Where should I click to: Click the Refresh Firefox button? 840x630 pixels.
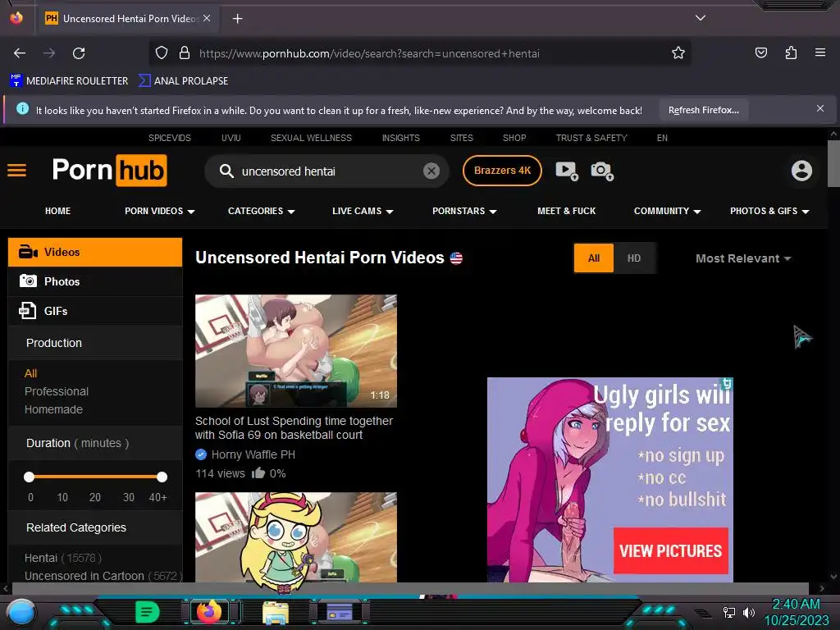pos(703,110)
